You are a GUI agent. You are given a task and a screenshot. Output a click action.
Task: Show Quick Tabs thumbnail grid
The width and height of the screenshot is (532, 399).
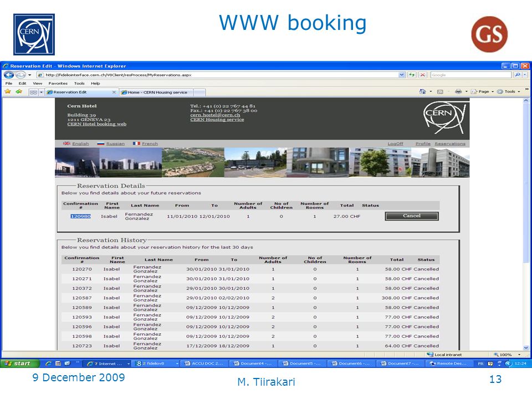point(33,92)
